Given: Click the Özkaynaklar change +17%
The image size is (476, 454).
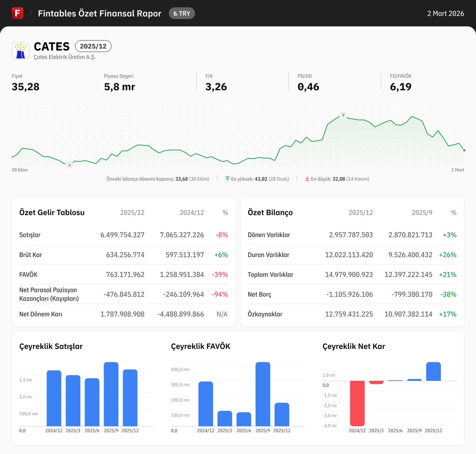Looking at the screenshot, I should [448, 314].
